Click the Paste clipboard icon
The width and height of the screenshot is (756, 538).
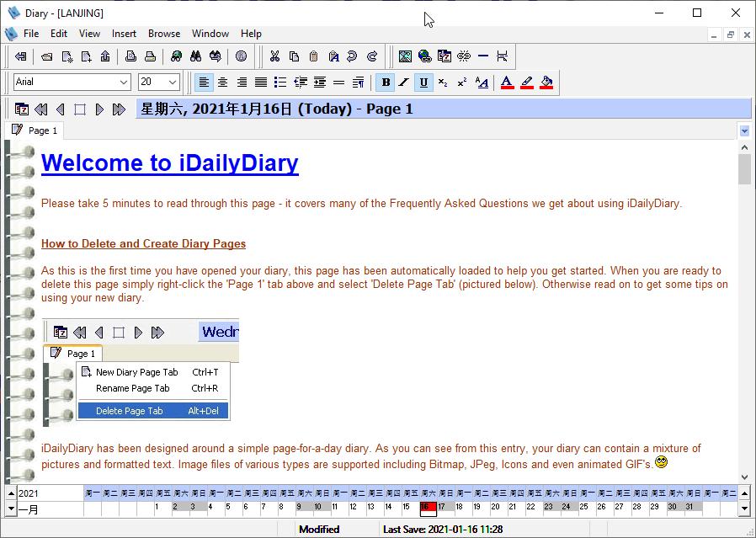pyautogui.click(x=313, y=56)
